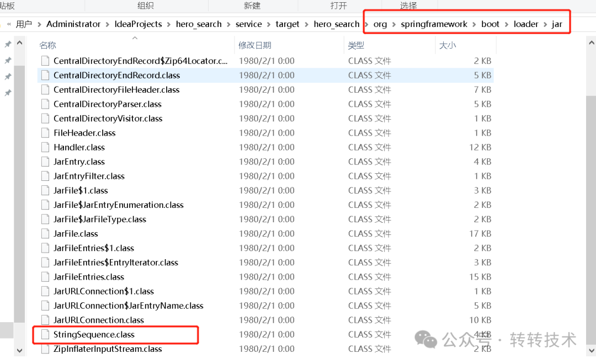Viewport: 596px width, 364px height.
Task: Click the file icon beside JarFile$1.class
Action: pos(45,191)
